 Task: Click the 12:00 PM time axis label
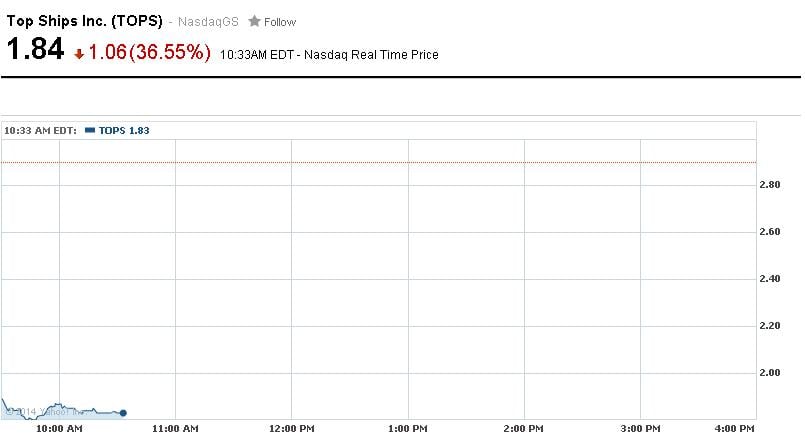pos(291,428)
